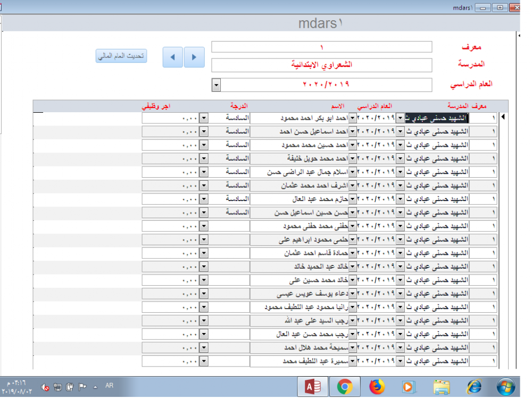Click the تحديث العام المالي button
This screenshot has width=532, height=399.
[121, 56]
